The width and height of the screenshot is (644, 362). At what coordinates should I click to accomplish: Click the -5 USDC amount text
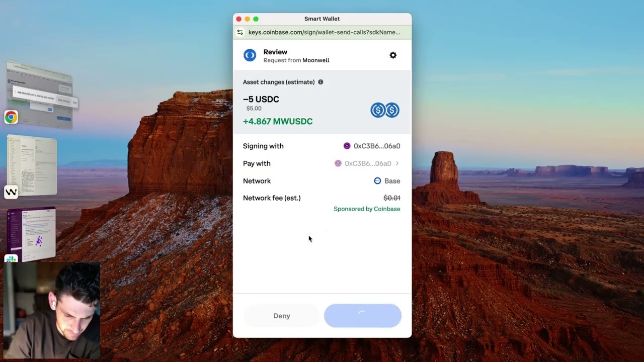261,99
